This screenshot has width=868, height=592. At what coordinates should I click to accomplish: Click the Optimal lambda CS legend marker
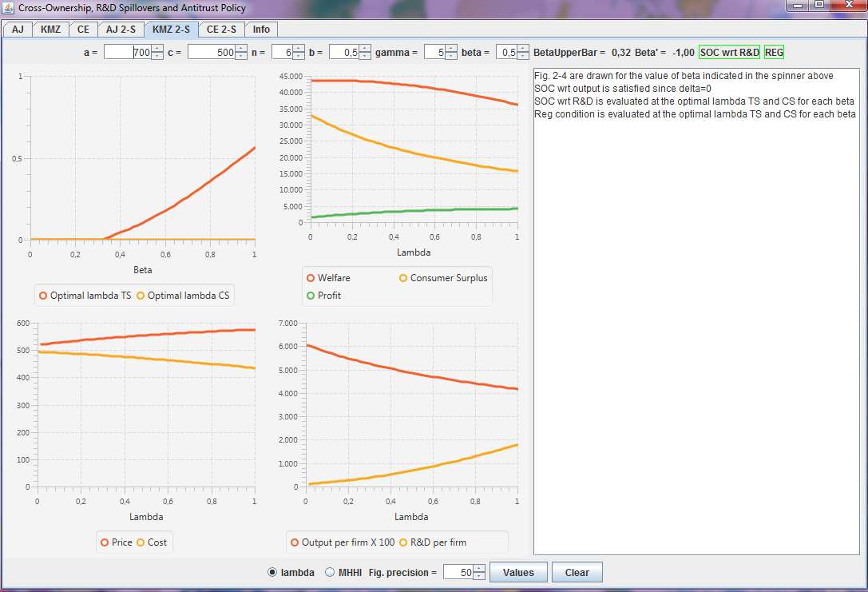[x=141, y=296]
